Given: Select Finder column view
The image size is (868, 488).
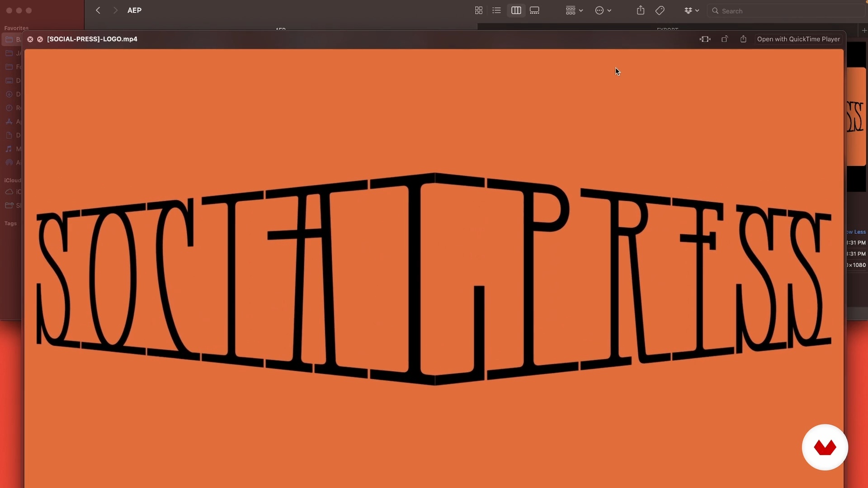Looking at the screenshot, I should coord(516,10).
